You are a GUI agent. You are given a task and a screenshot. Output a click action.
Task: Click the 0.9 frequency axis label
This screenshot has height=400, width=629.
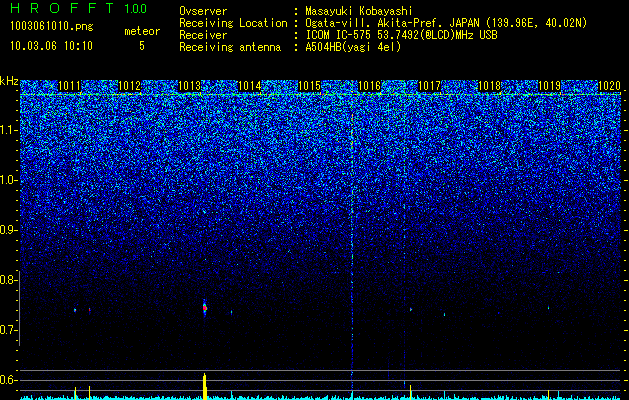click(x=9, y=230)
